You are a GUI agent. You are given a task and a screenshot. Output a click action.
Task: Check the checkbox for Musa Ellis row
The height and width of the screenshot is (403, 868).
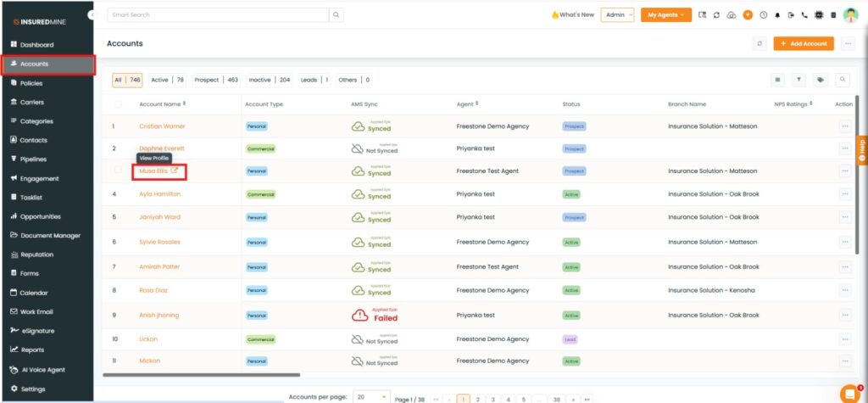click(118, 171)
